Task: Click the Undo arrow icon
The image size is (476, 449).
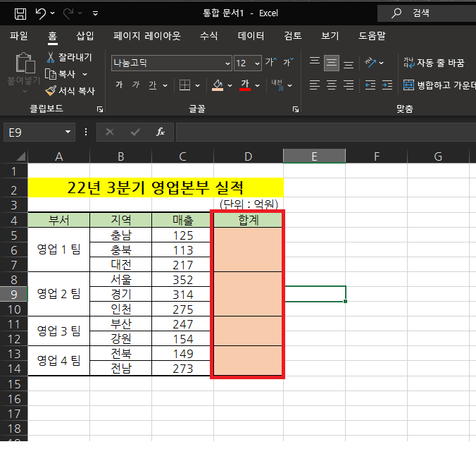Action: 41,13
